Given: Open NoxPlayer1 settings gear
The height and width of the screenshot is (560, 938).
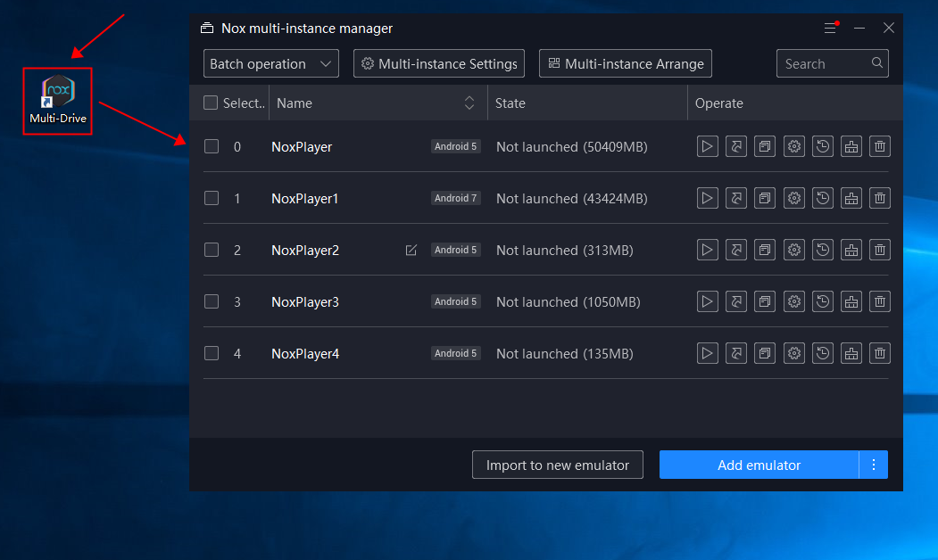Looking at the screenshot, I should click(x=793, y=198).
